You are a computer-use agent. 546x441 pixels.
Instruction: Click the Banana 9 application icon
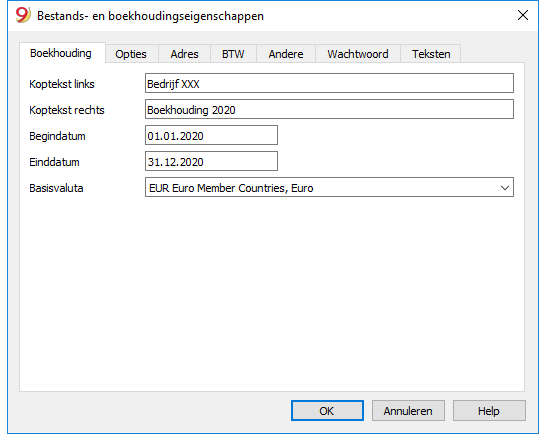(x=23, y=15)
